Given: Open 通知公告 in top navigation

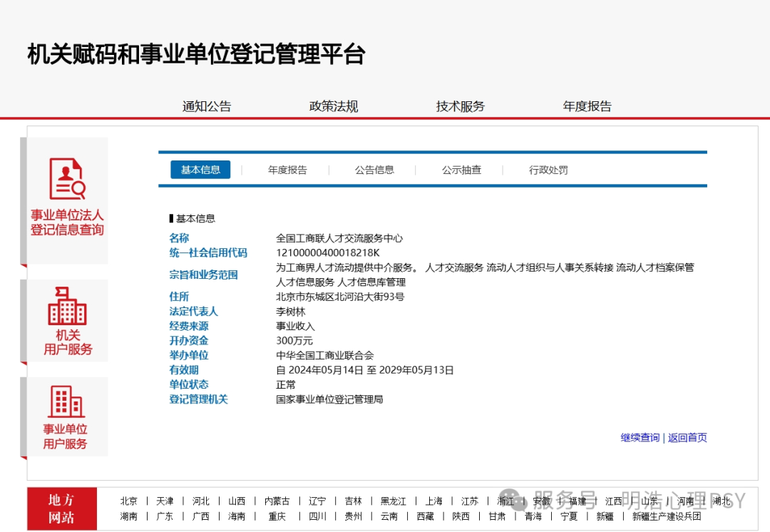Looking at the screenshot, I should [207, 106].
